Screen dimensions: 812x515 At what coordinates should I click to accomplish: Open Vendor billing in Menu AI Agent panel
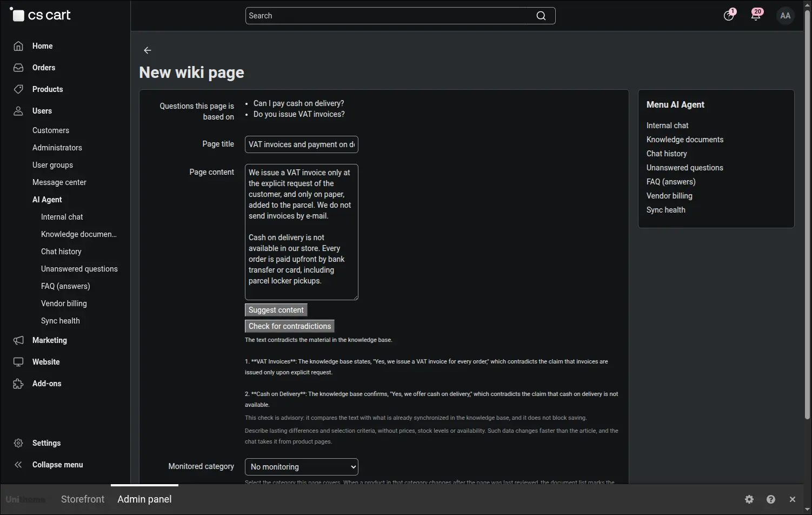pos(669,196)
